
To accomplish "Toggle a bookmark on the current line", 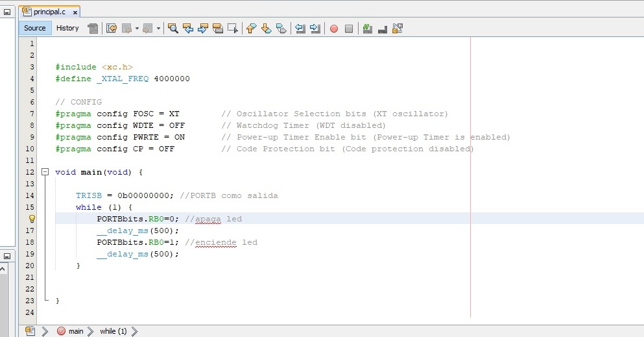I will (281, 29).
